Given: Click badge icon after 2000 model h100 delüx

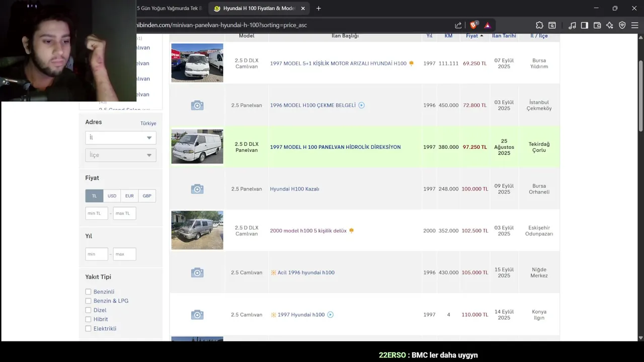Looking at the screenshot, I should click(352, 231).
